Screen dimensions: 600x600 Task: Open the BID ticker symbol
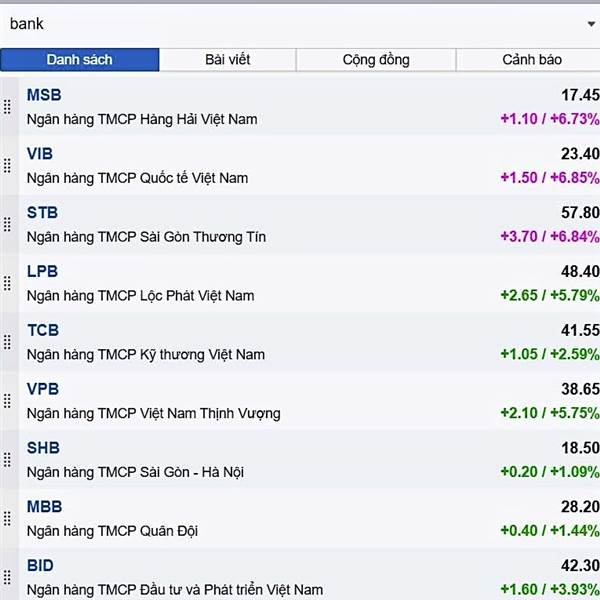coord(40,566)
